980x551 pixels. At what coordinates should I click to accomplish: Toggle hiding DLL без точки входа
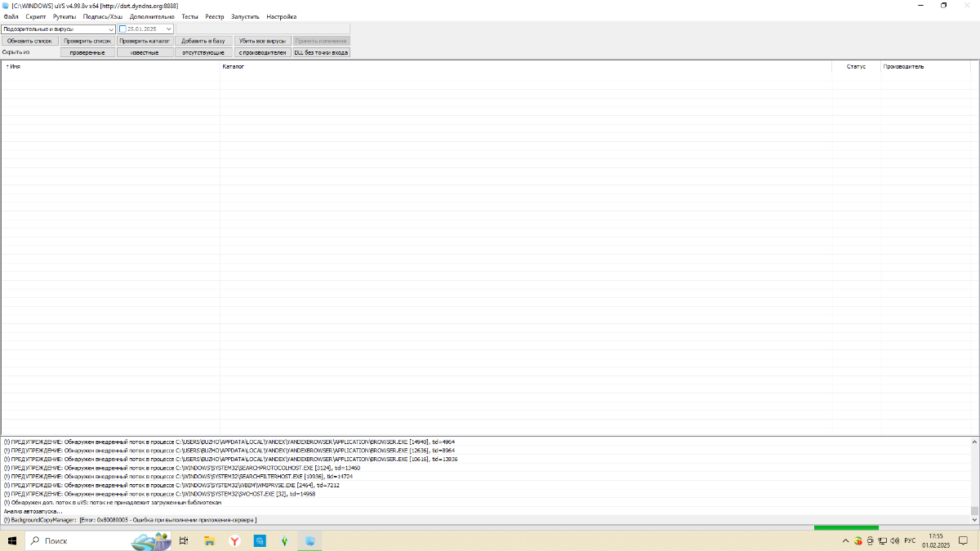[x=321, y=52]
